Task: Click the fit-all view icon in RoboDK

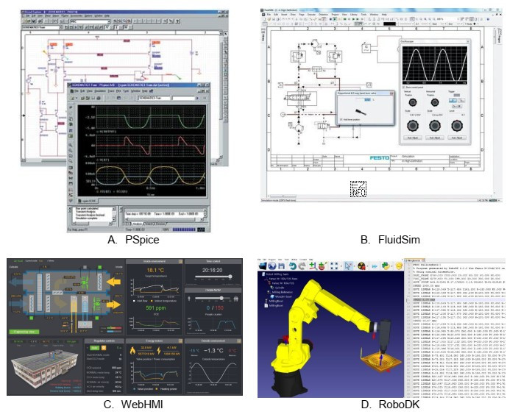Action: (x=334, y=266)
